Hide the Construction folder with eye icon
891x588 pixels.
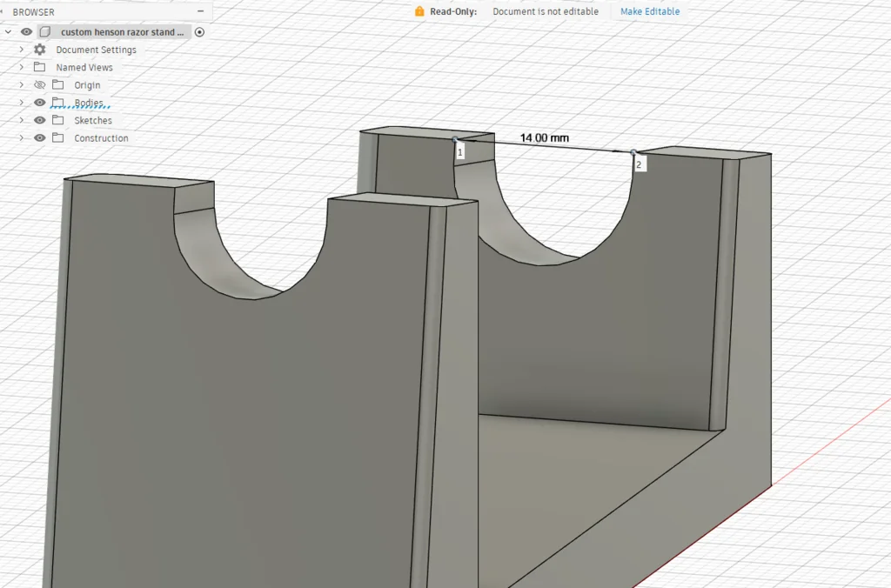pyautogui.click(x=39, y=138)
